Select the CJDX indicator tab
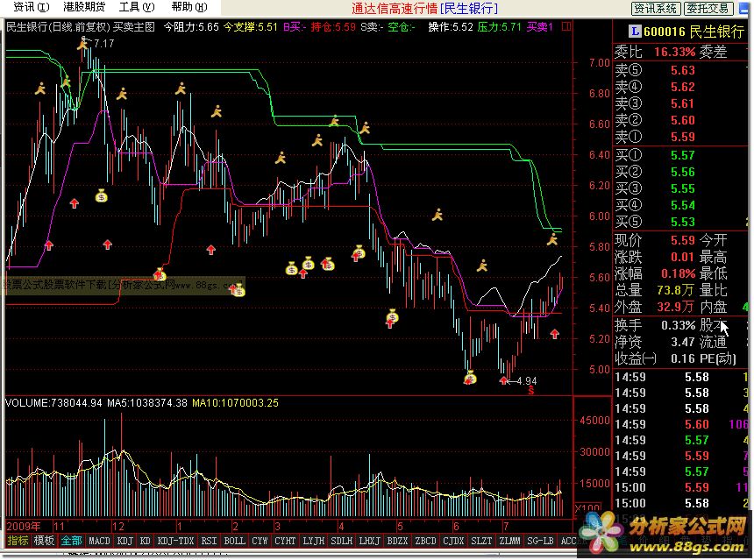 454,542
